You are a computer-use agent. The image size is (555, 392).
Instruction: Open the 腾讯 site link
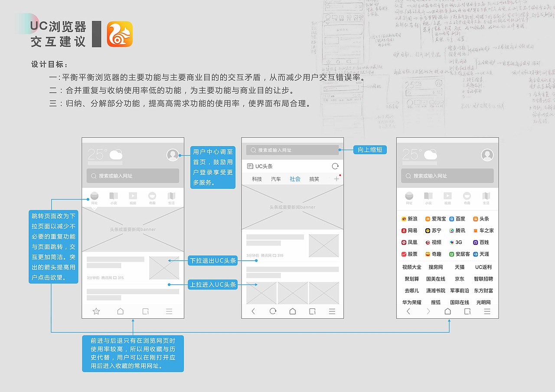pos(457,230)
